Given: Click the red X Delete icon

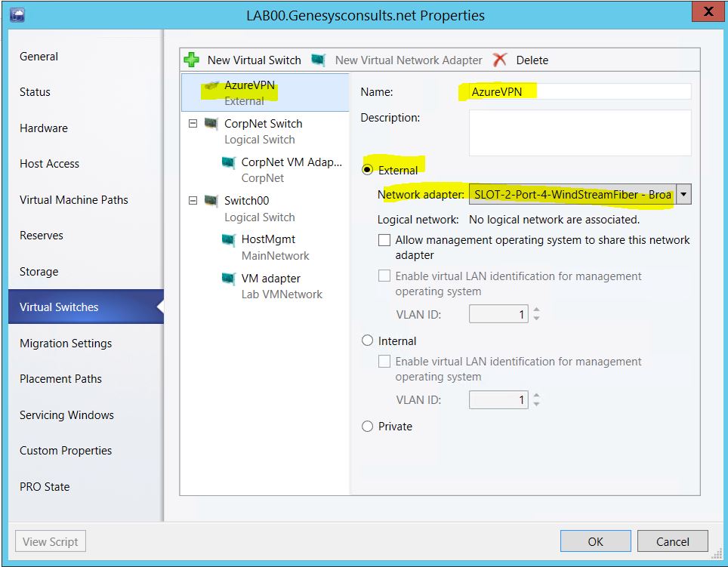Looking at the screenshot, I should 499,60.
